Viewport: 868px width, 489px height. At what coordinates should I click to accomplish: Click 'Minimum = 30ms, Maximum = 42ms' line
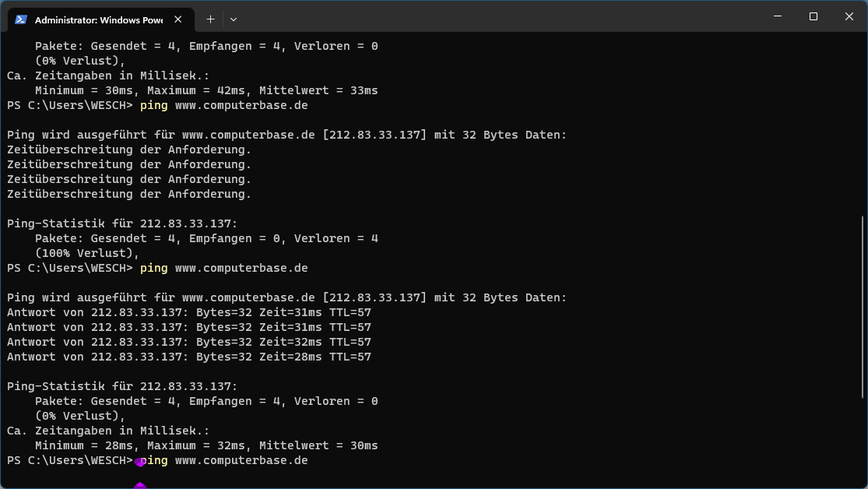click(x=206, y=90)
